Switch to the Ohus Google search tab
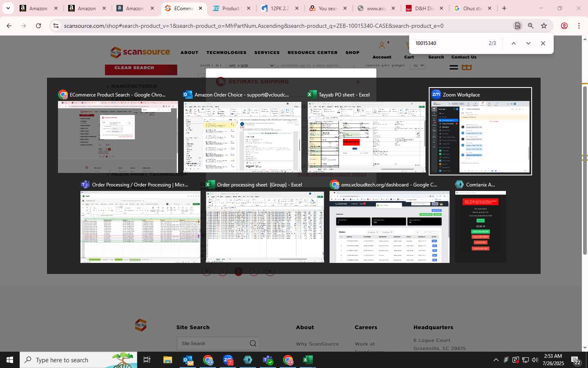 pyautogui.click(x=473, y=8)
